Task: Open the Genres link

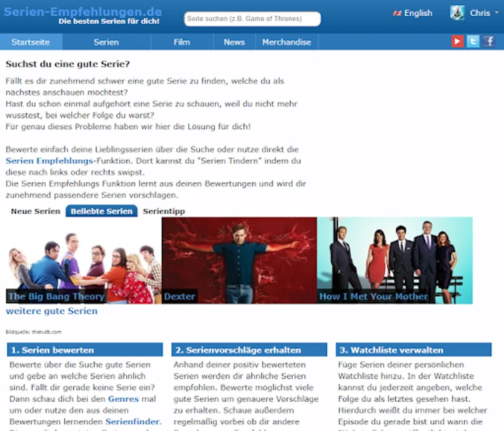Action: tap(123, 399)
